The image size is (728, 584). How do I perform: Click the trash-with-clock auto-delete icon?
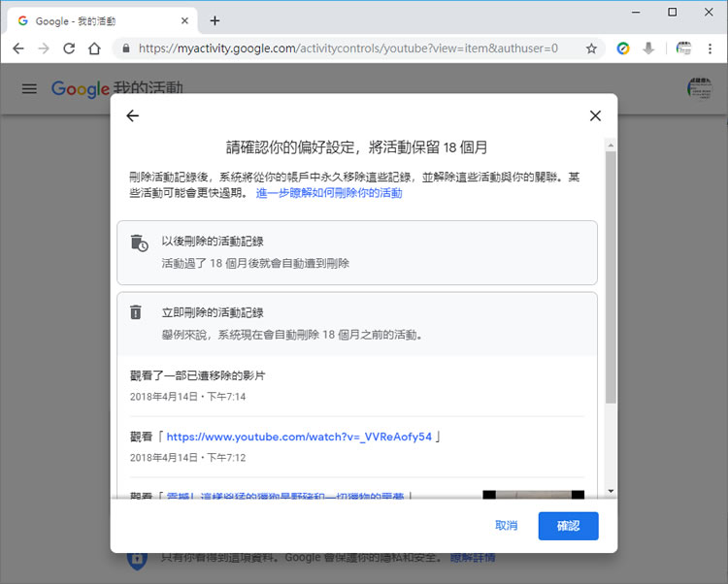coord(139,243)
